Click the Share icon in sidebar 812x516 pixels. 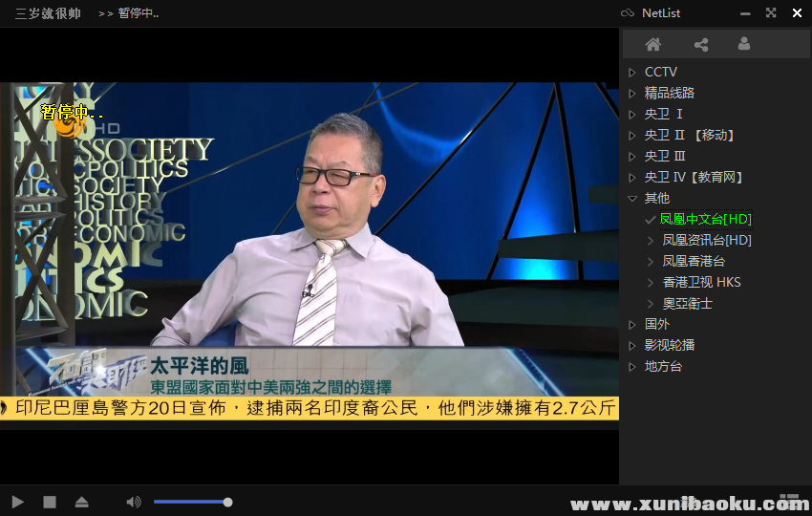pos(701,44)
